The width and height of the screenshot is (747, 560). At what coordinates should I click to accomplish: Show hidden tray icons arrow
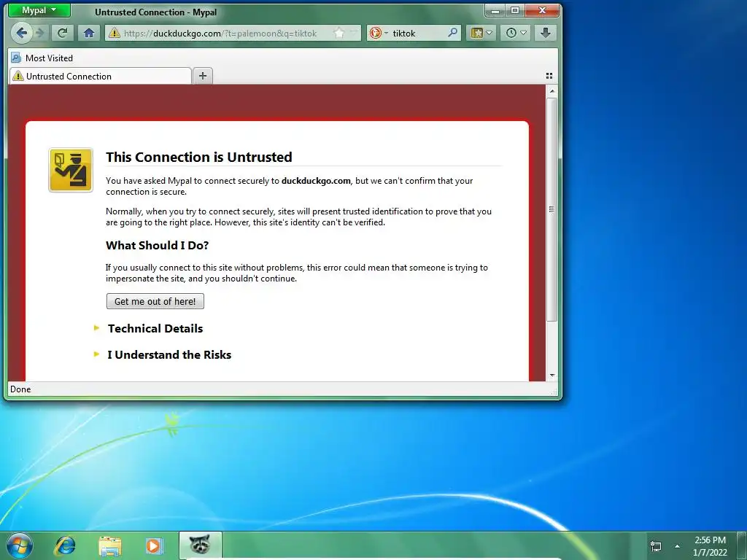[x=677, y=546]
